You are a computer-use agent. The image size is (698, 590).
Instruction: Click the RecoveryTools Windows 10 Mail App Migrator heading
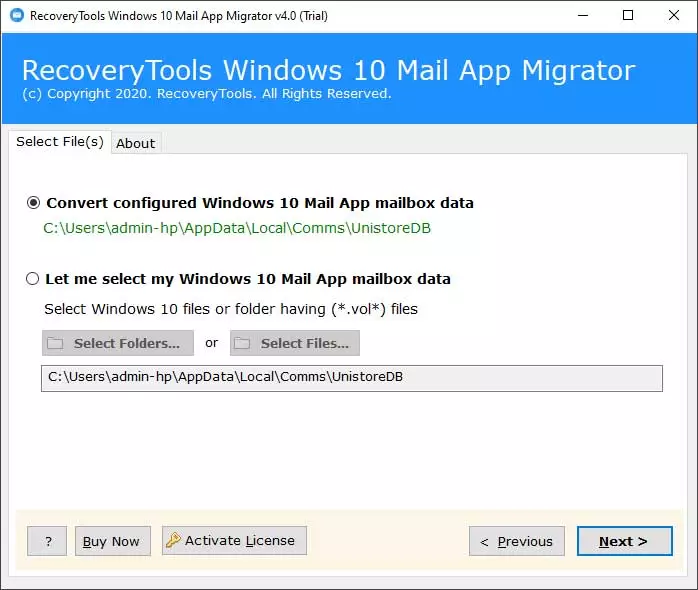tap(328, 71)
